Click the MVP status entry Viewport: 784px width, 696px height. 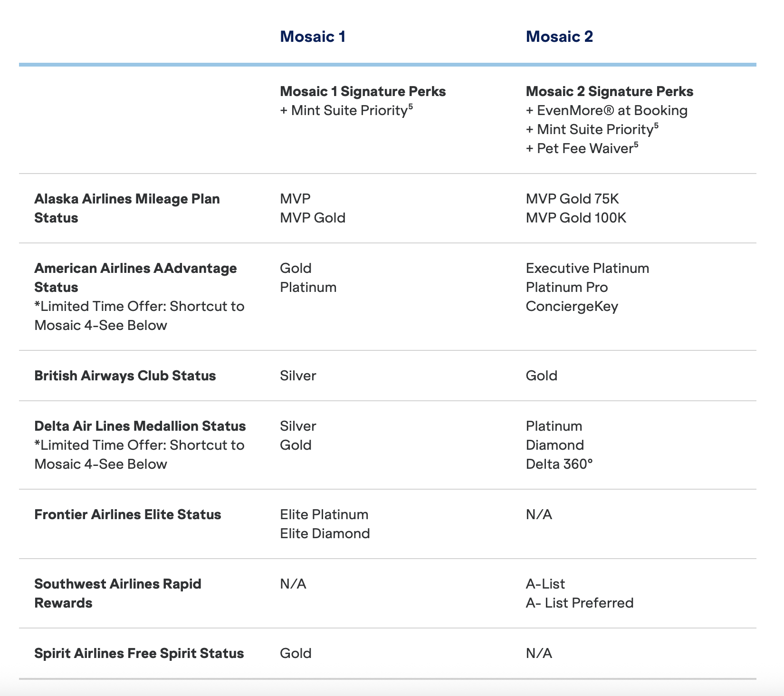pyautogui.click(x=295, y=199)
